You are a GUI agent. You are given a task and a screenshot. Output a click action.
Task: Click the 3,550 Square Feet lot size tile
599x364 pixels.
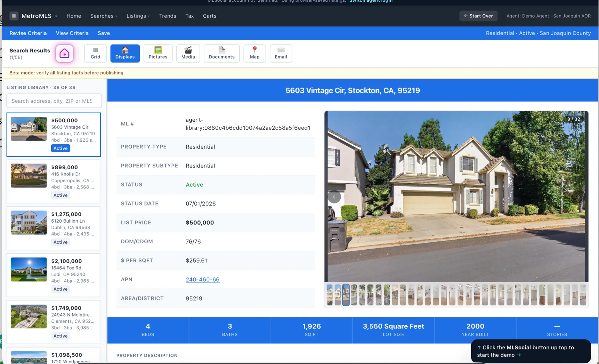click(x=394, y=330)
